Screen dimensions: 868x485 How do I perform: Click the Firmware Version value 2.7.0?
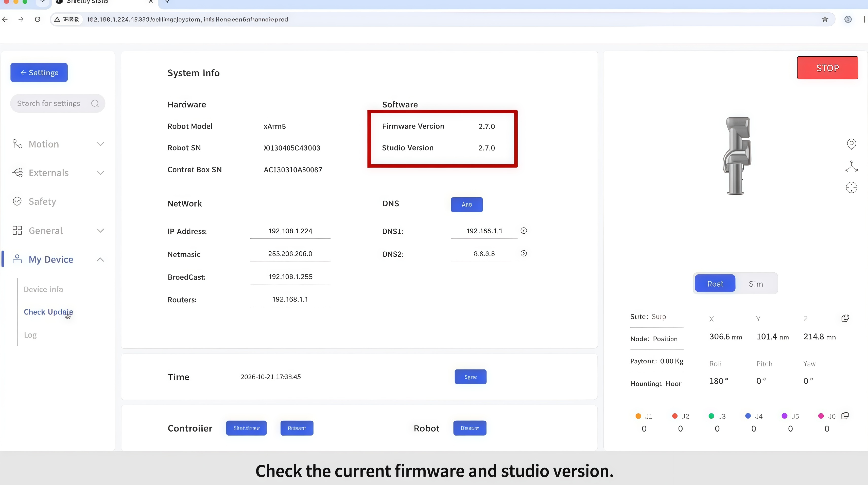[x=487, y=126]
